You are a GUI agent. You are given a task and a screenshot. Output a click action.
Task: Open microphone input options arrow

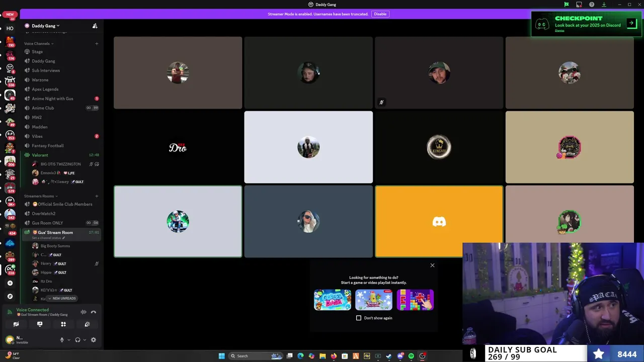68,340
